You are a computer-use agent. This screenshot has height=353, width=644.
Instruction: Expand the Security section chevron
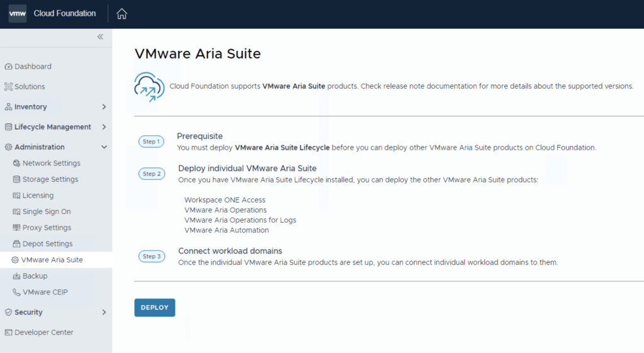click(104, 312)
